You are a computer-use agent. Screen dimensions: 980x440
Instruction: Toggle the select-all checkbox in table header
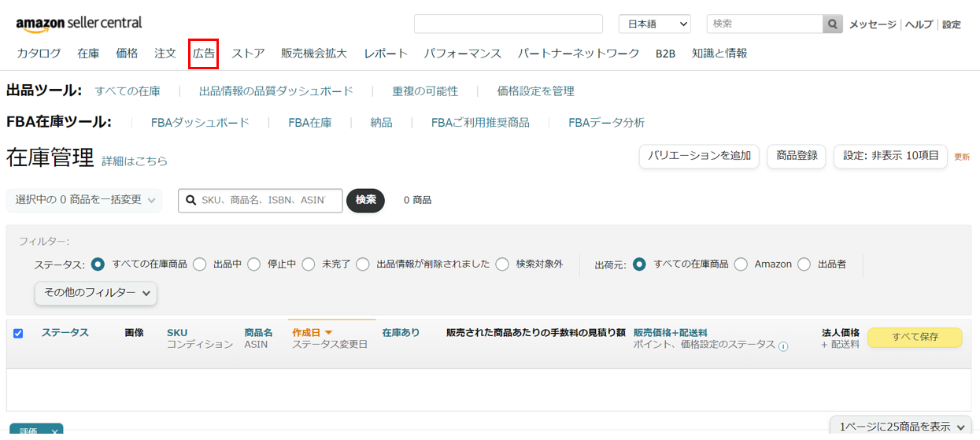18,334
